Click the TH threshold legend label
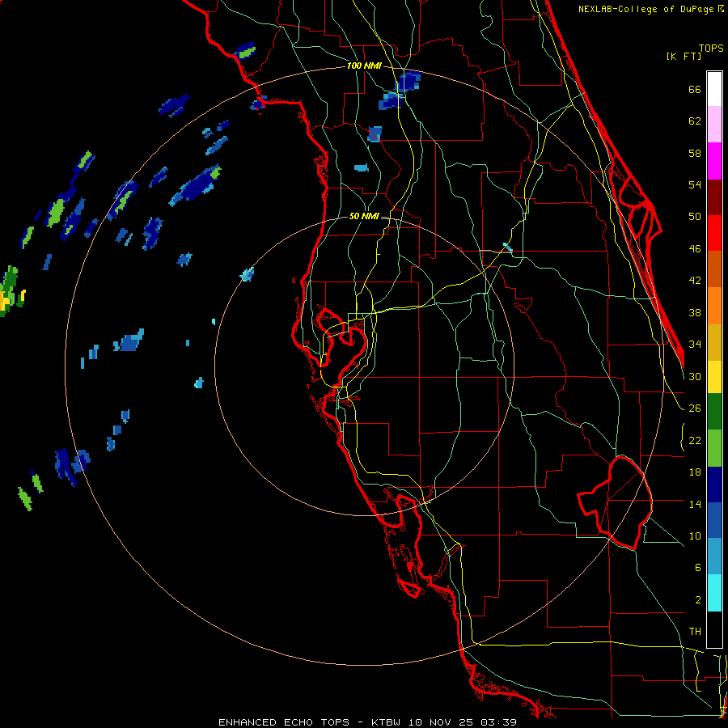Screen dimensions: 728x728 (x=695, y=632)
